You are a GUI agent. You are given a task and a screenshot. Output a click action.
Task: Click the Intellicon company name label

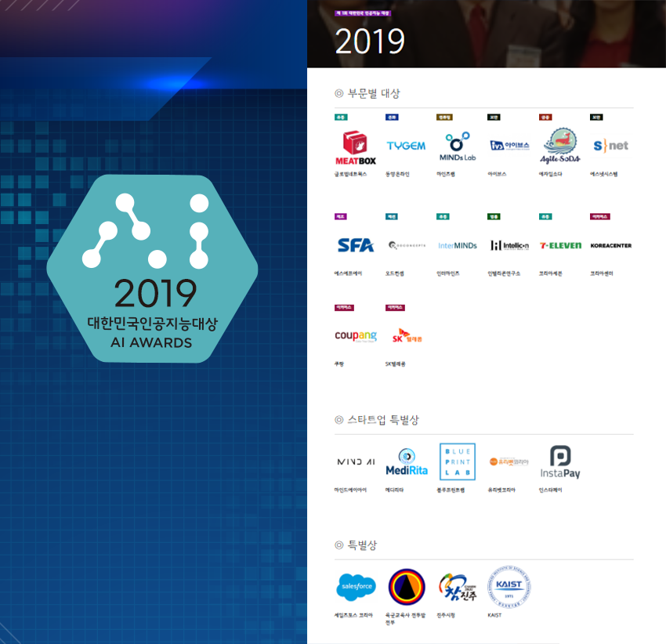click(504, 273)
